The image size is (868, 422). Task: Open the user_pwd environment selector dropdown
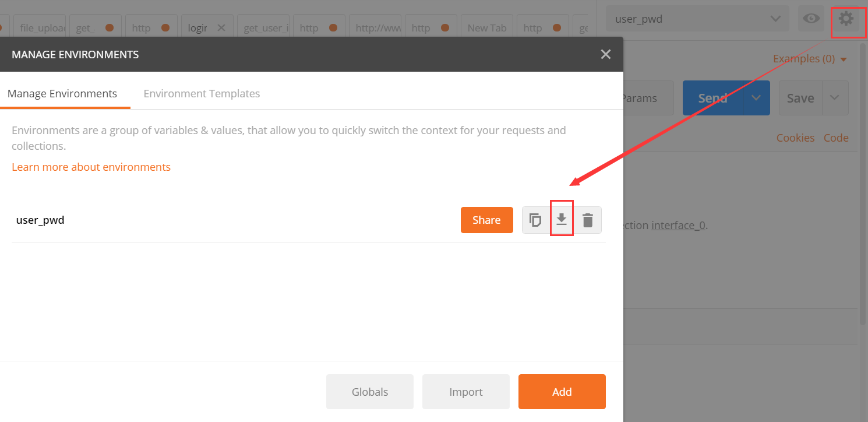[x=697, y=19]
